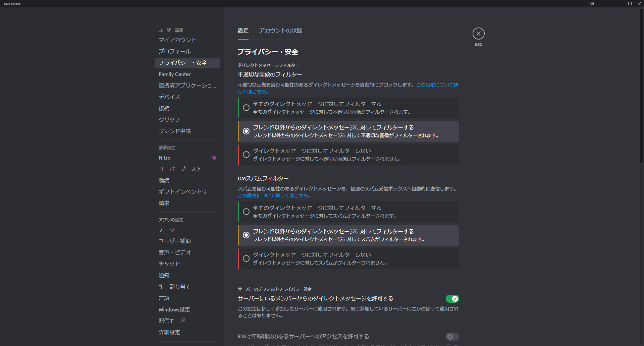Choose no spam filtering radio option
644x346 pixels.
(x=246, y=258)
